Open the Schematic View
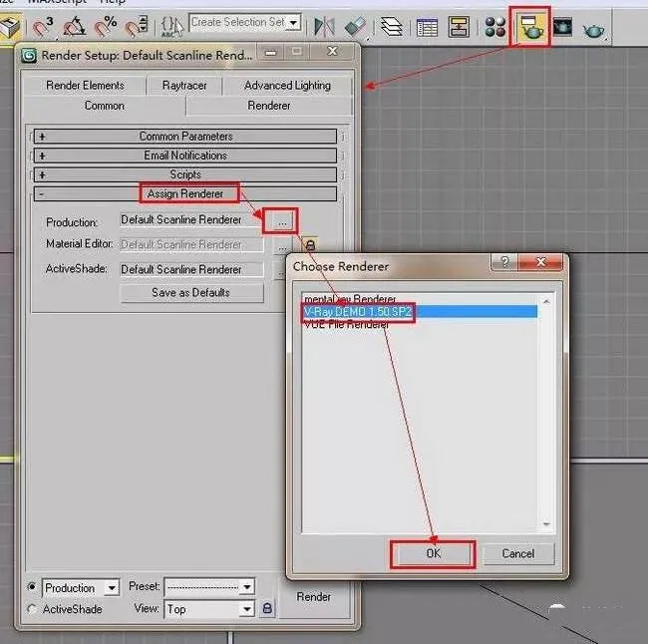Viewport: 648px width, 644px height. click(460, 27)
